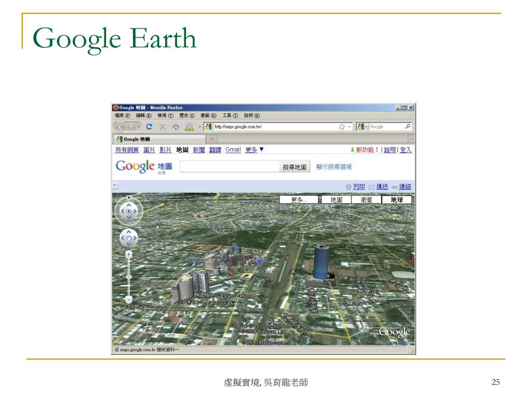Select the Google 地圖 browser tab
Image resolution: width=532 pixels, height=399 pixels.
[x=159, y=139]
